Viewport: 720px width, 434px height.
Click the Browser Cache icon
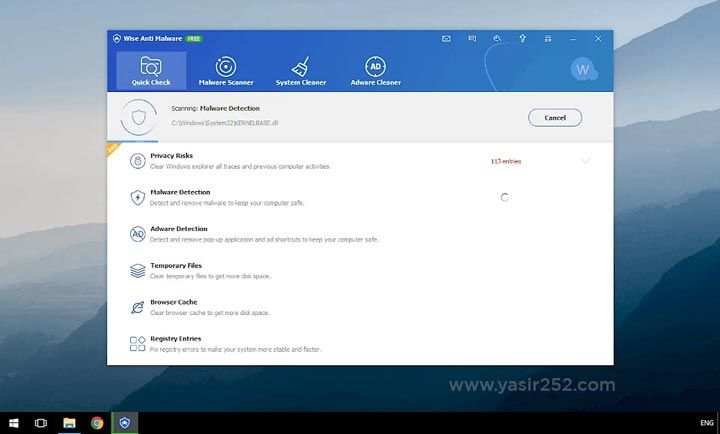137,307
